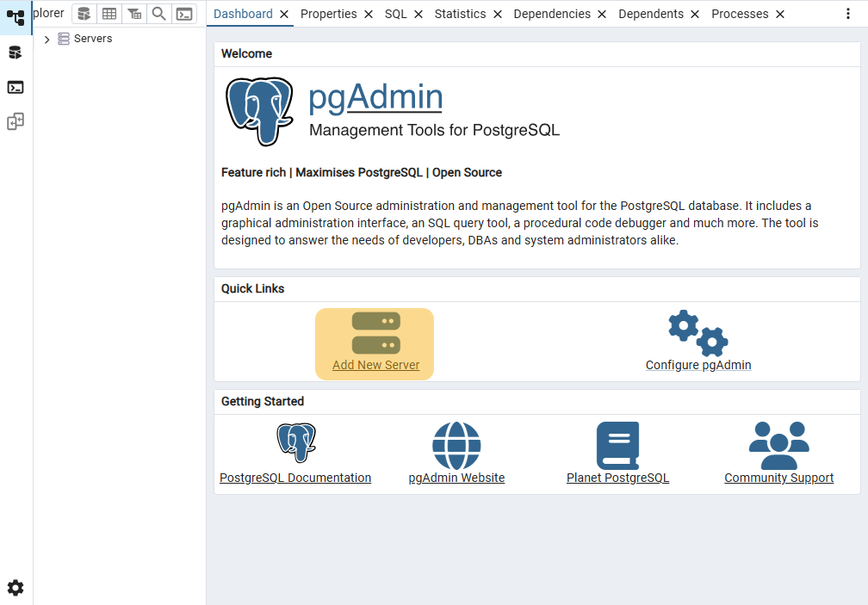Click the Search Objects magnifier icon

coord(158,14)
